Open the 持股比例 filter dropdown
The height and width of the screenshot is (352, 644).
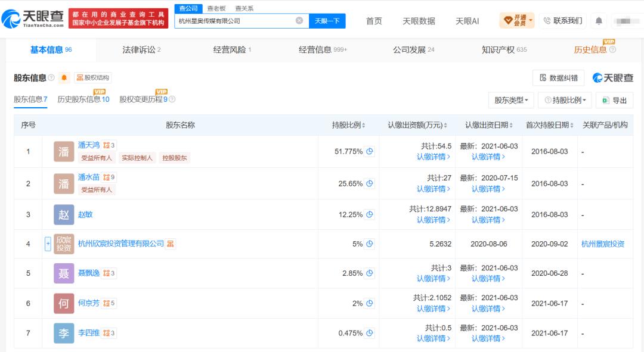pyautogui.click(x=565, y=100)
